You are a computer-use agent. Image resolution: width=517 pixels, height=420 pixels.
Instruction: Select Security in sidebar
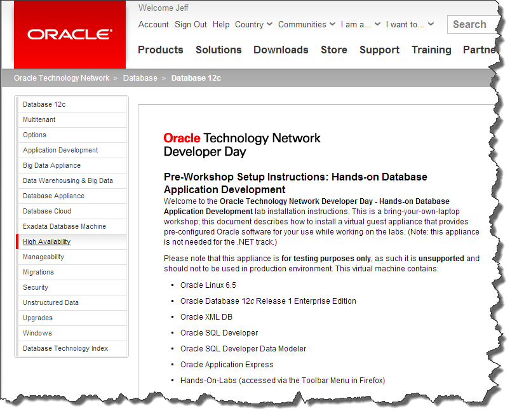tap(72, 287)
